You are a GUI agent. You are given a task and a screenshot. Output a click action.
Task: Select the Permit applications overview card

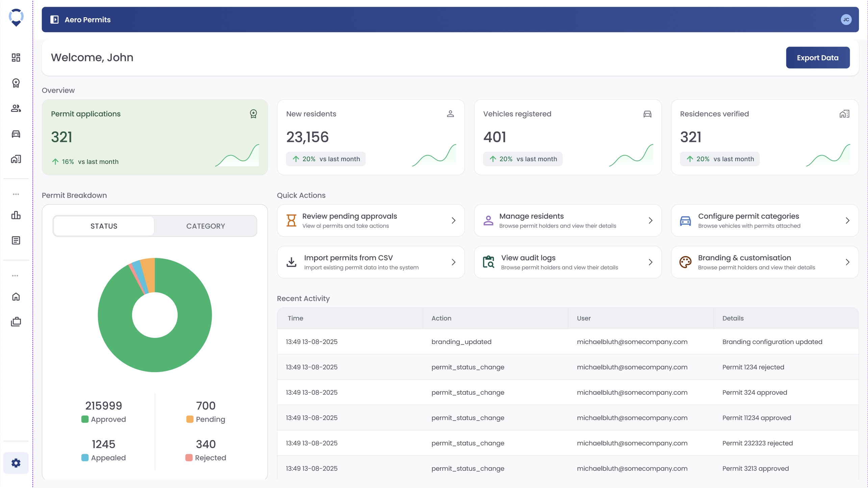(155, 137)
